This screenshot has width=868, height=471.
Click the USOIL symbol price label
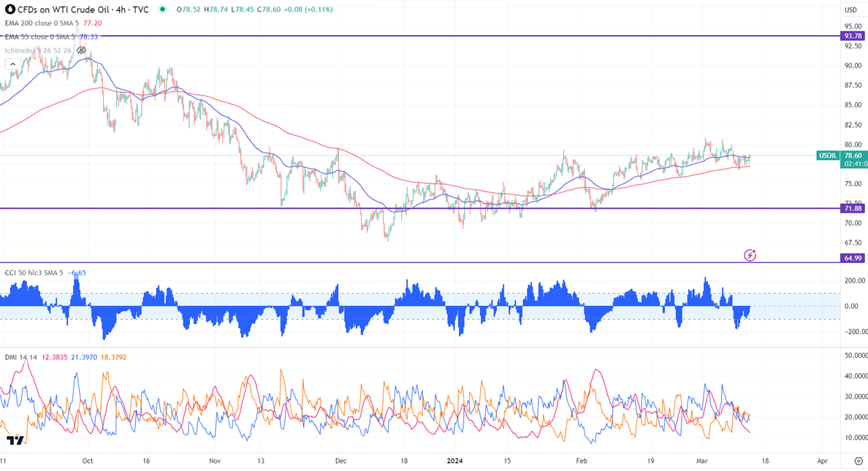[828, 156]
